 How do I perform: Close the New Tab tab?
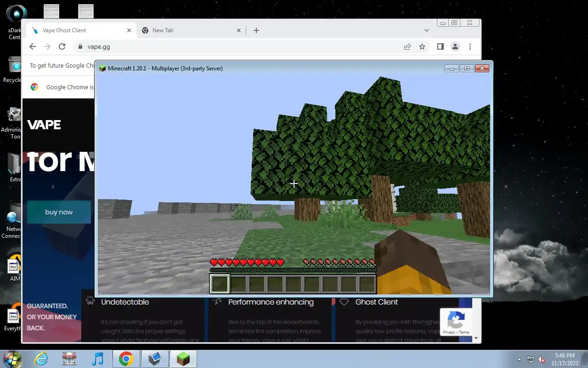[x=239, y=30]
